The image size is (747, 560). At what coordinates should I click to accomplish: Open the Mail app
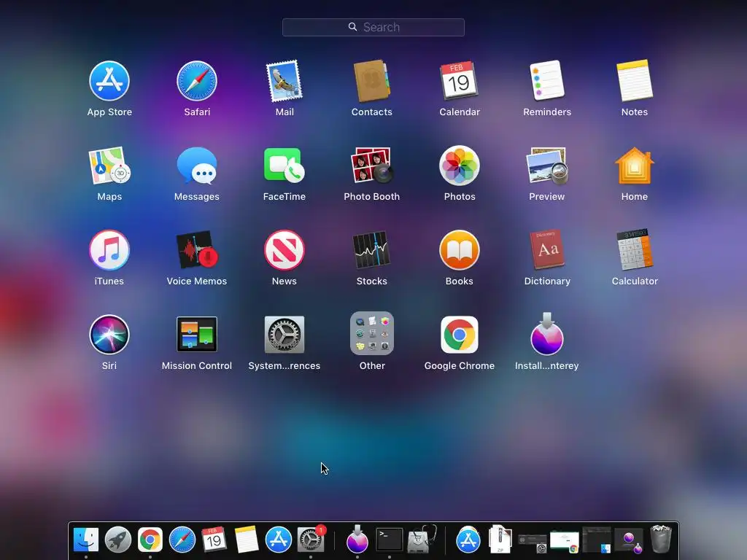coord(285,81)
